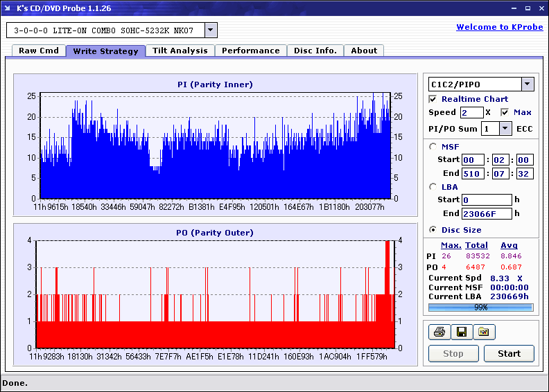Click the floppy disk save icon
The height and width of the screenshot is (392, 549).
point(461,332)
